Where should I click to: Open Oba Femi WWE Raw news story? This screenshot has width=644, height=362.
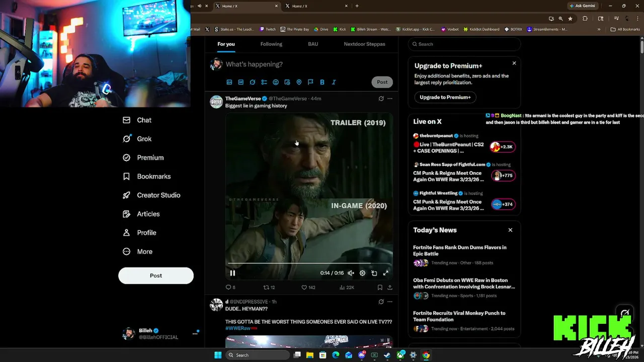click(x=464, y=289)
